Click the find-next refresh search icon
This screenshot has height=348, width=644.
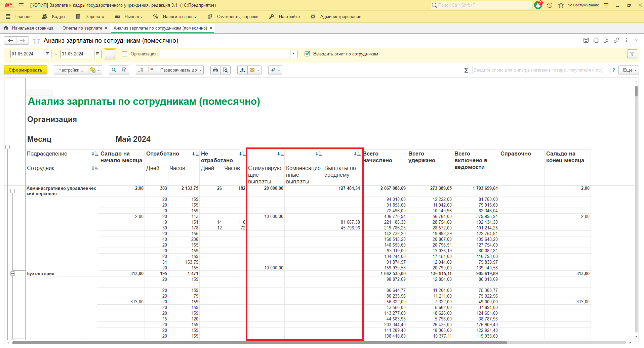click(124, 70)
